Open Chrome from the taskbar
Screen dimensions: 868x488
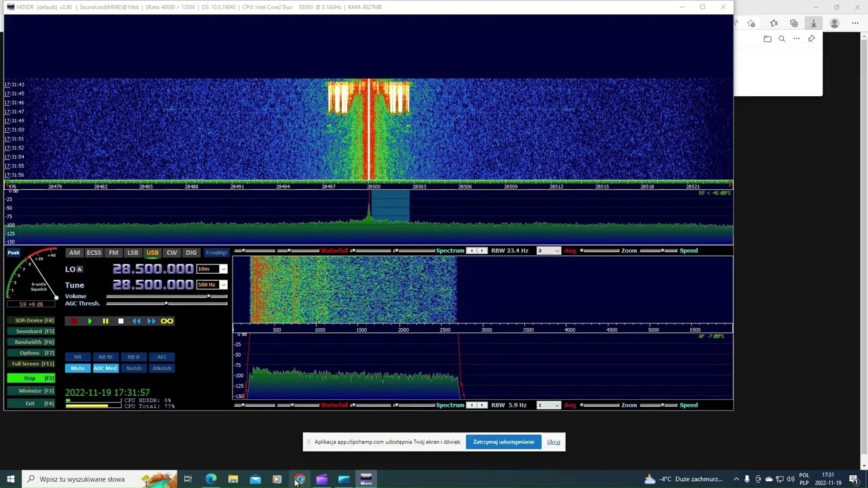tap(300, 479)
